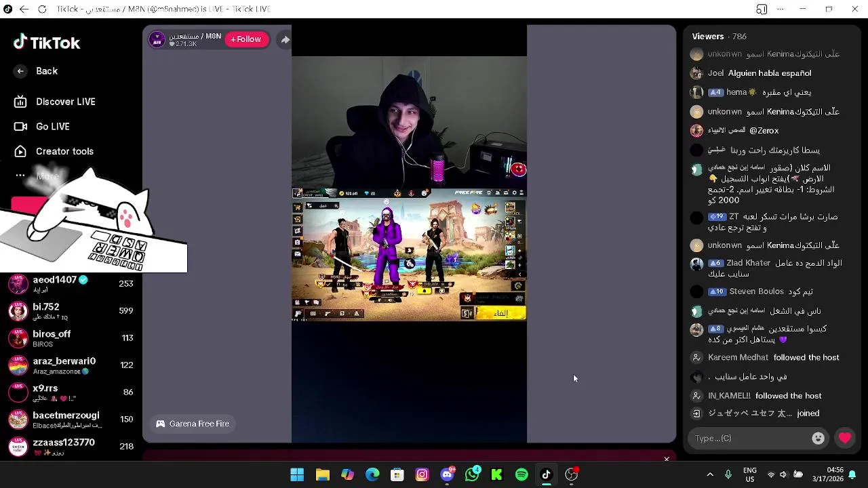
Task: Change ENG US input language
Action: [x=750, y=474]
